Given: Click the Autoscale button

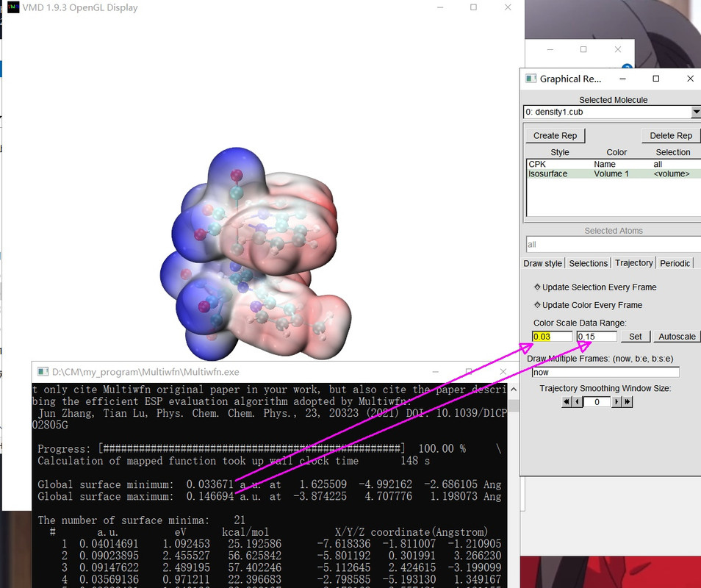Looking at the screenshot, I should click(677, 337).
